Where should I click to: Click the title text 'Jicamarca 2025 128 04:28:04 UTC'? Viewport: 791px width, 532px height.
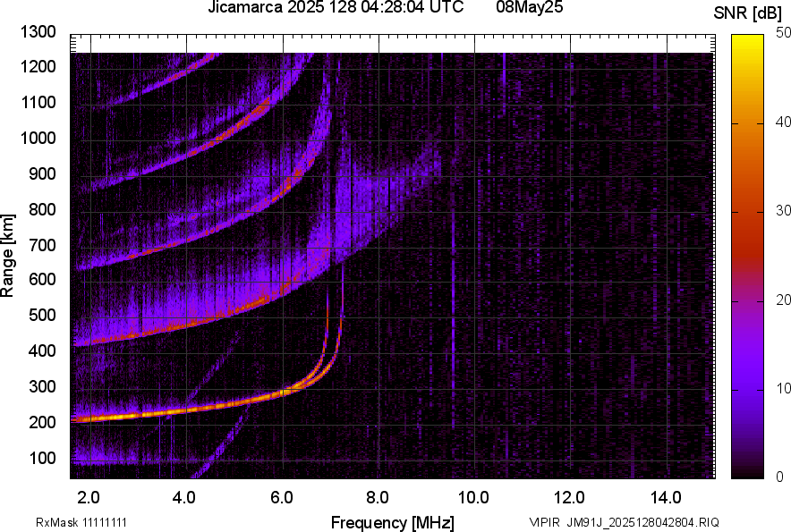tap(336, 7)
